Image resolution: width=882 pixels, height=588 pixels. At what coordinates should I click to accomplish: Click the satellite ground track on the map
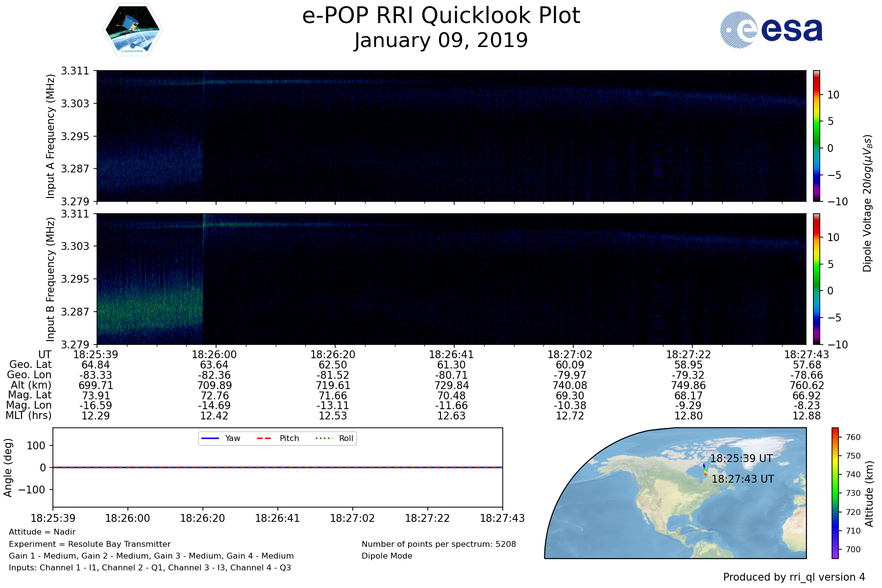point(705,469)
